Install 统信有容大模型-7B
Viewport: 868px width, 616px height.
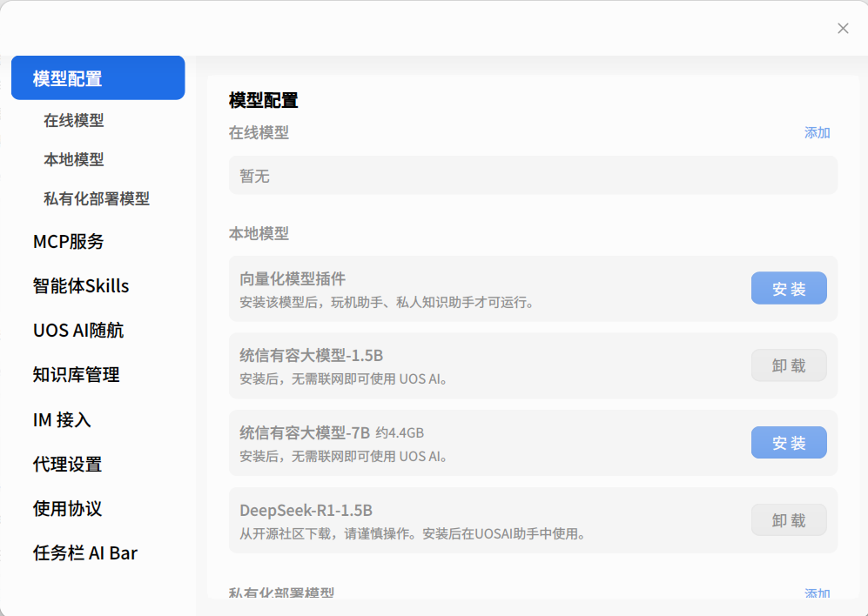pos(789,443)
